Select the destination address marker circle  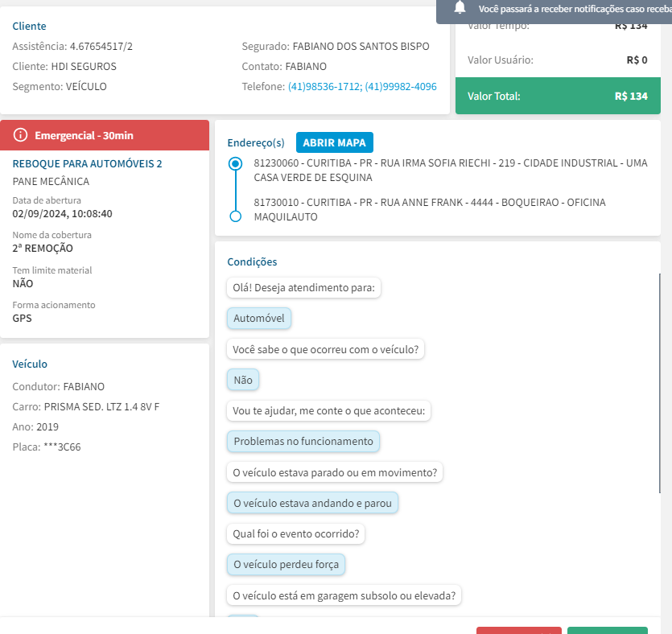235,216
